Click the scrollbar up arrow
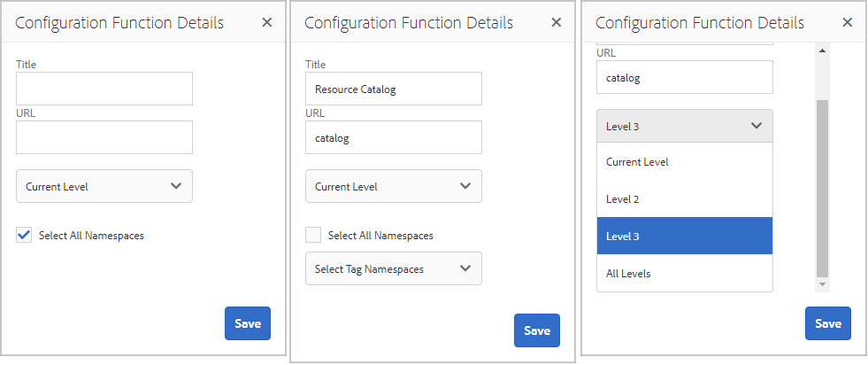Viewport: 868px width, 365px height. coord(822,51)
